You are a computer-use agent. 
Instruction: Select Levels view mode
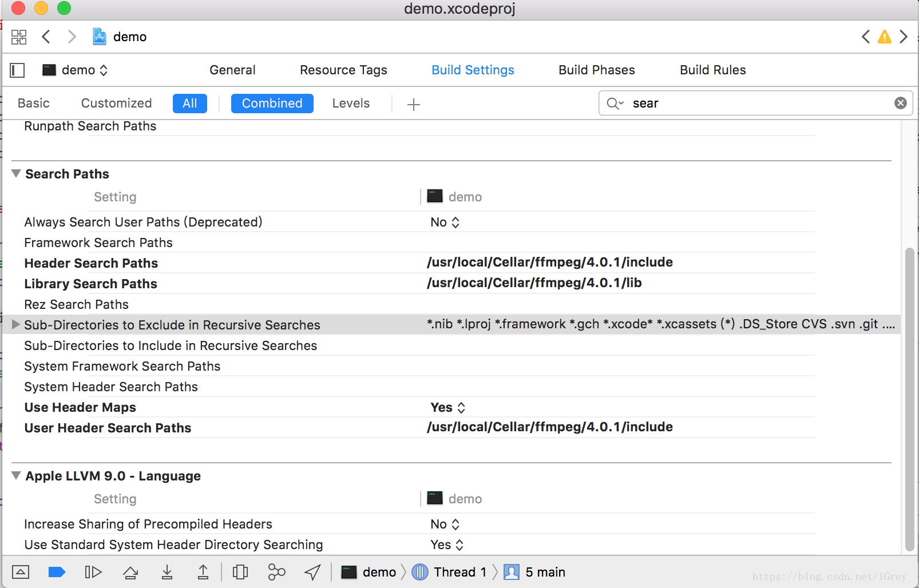click(351, 104)
